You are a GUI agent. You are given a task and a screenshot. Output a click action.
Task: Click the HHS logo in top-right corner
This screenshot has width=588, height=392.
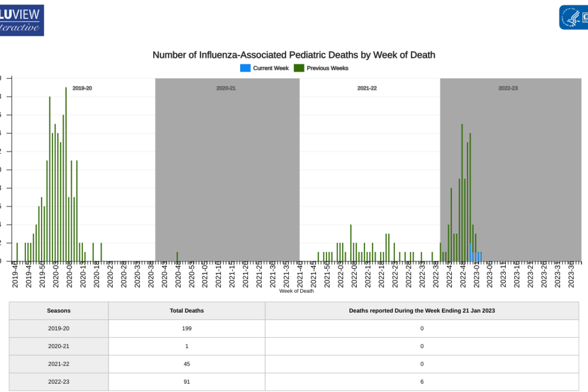573,18
